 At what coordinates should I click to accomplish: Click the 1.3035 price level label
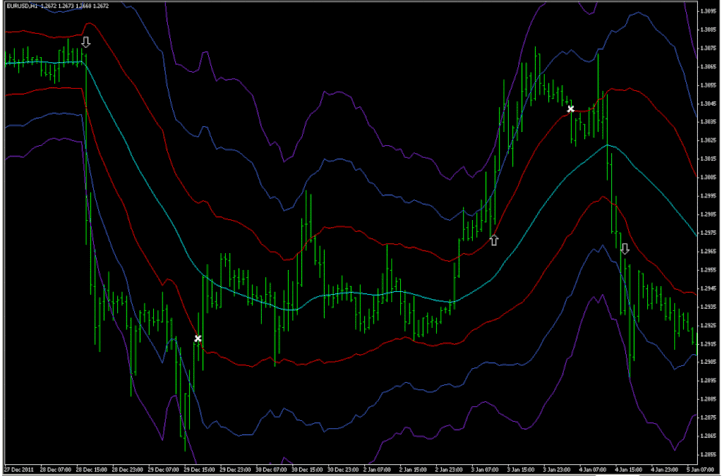click(709, 122)
